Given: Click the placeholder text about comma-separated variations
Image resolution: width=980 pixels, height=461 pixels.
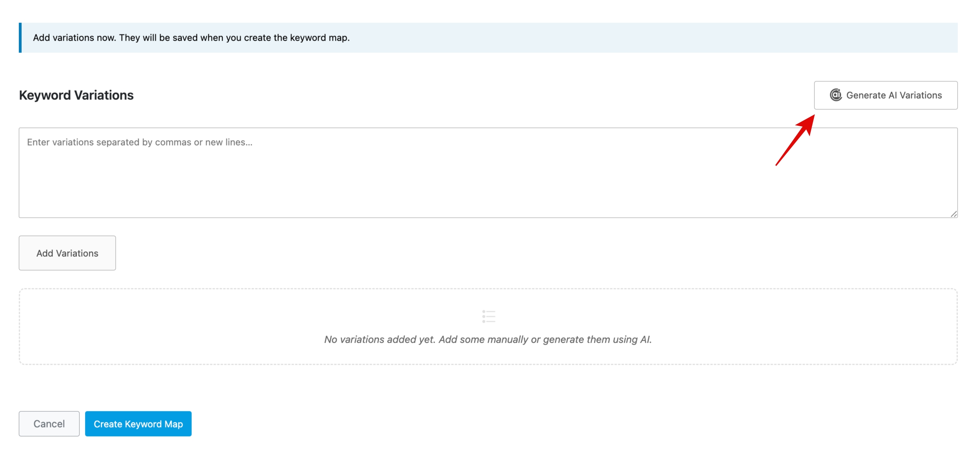Looking at the screenshot, I should 139,142.
